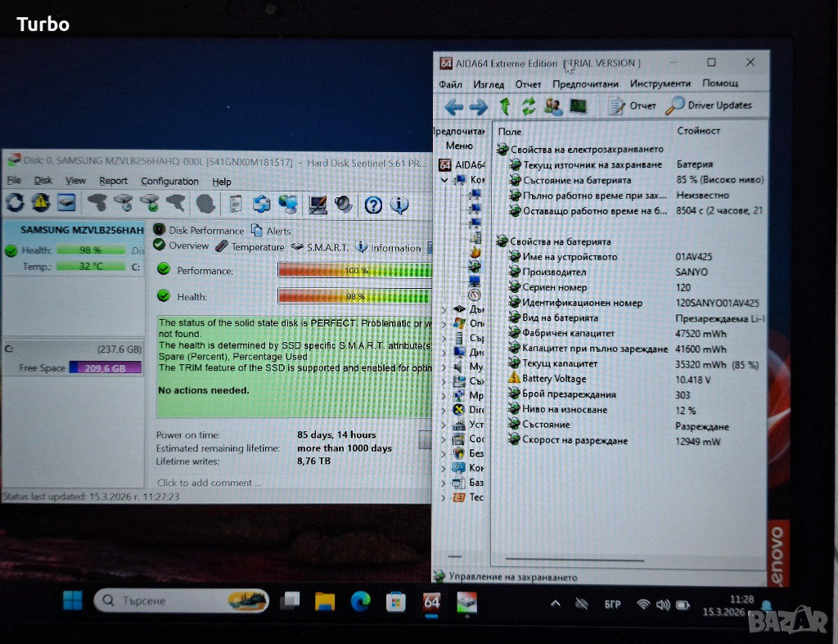Viewport: 838px width, 644px height.
Task: Click the Health progress bar at 98%
Action: click(x=354, y=296)
